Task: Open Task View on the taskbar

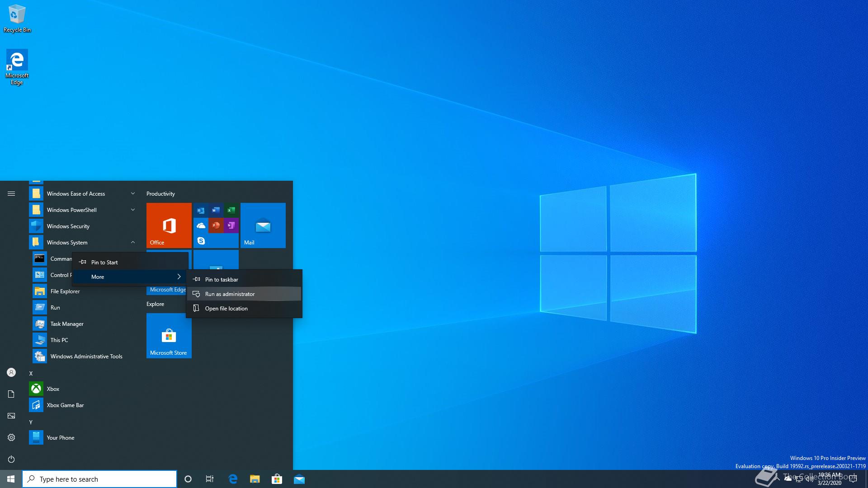Action: 210,479
